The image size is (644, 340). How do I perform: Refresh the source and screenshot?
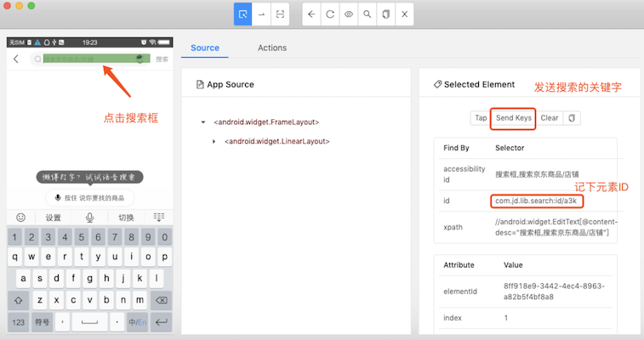[x=330, y=14]
